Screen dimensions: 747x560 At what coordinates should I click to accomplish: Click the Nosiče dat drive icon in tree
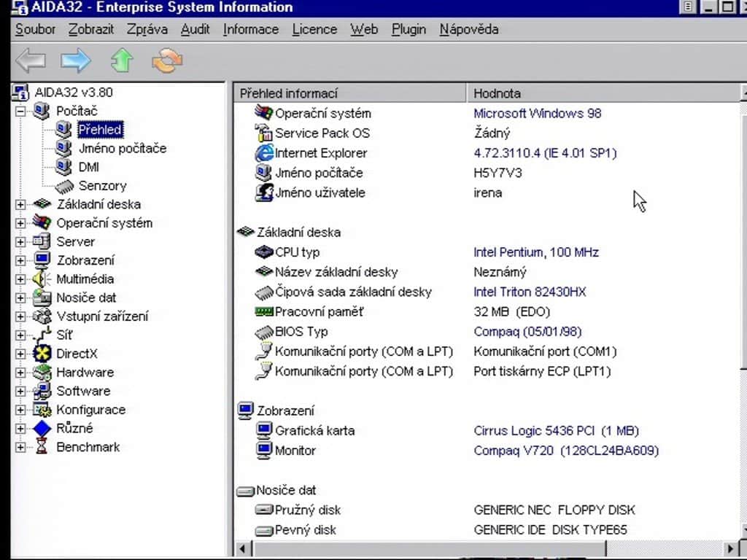(42, 297)
